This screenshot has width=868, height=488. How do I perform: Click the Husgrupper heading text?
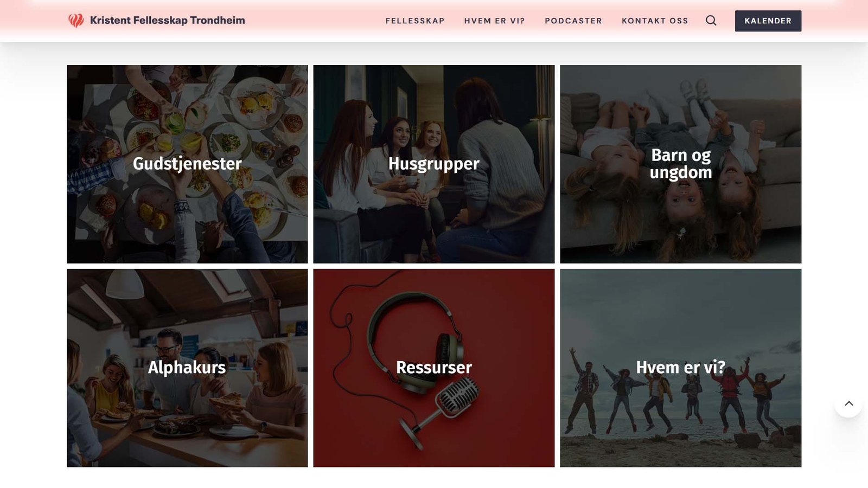coord(433,164)
